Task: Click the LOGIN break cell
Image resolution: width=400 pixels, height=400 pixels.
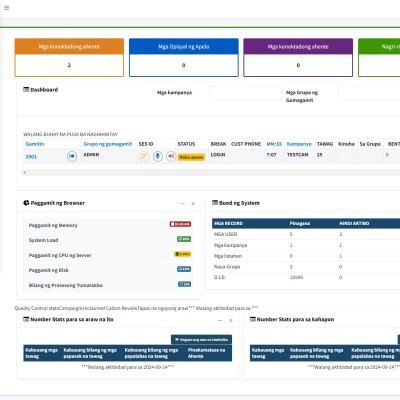Action: 218,155
